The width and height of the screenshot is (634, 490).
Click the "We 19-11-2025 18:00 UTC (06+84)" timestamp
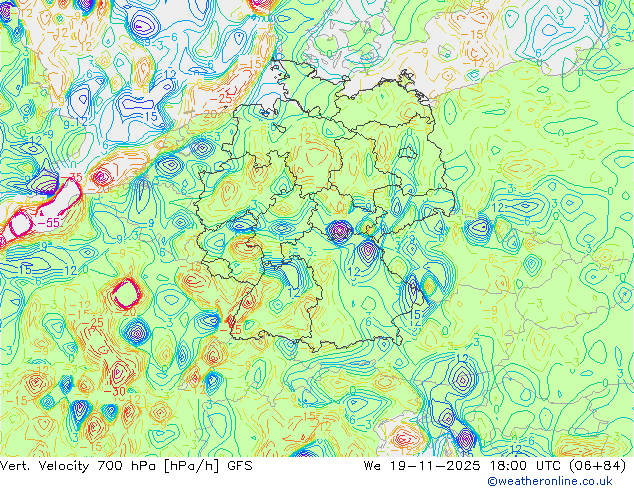(x=495, y=466)
